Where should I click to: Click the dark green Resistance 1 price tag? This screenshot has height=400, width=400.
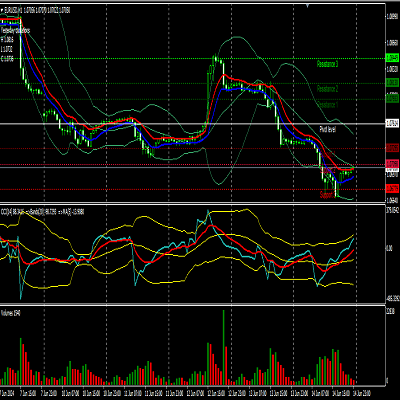tap(392, 98)
